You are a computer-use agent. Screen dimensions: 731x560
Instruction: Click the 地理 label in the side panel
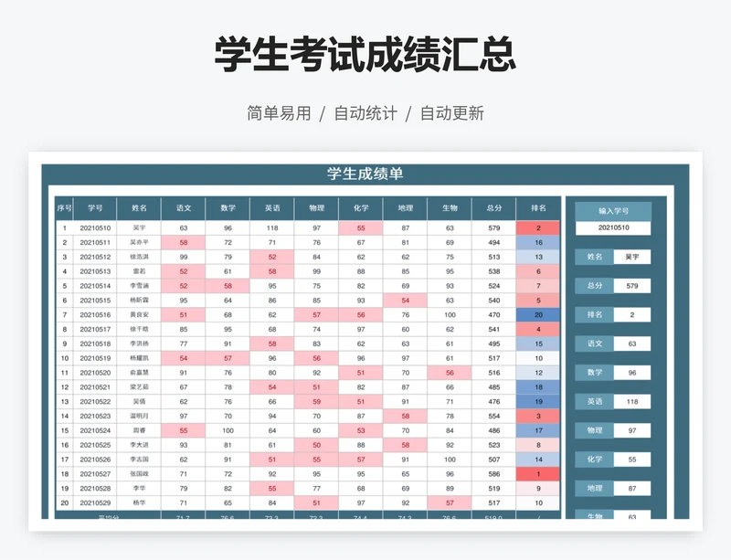[x=595, y=488]
